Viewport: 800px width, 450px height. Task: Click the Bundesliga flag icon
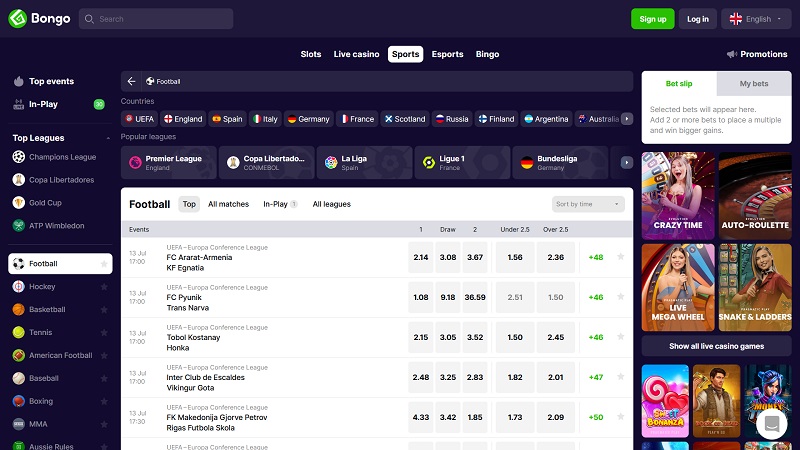527,162
